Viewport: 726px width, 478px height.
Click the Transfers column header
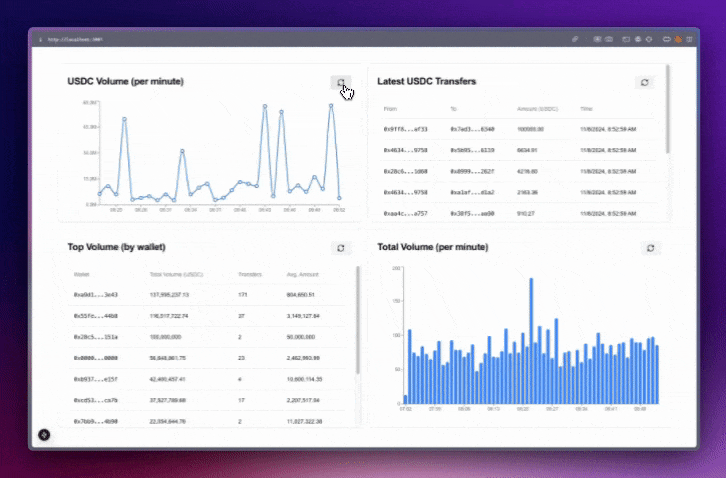250,275
